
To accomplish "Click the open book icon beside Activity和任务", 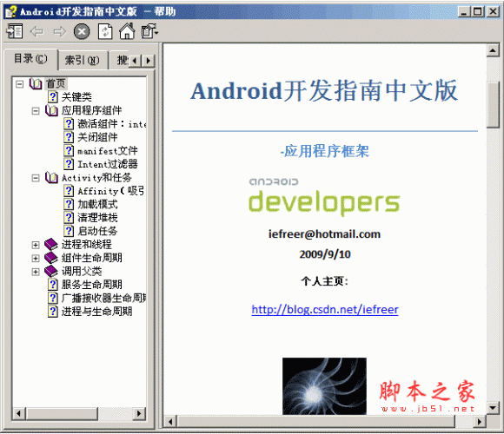I will [51, 178].
